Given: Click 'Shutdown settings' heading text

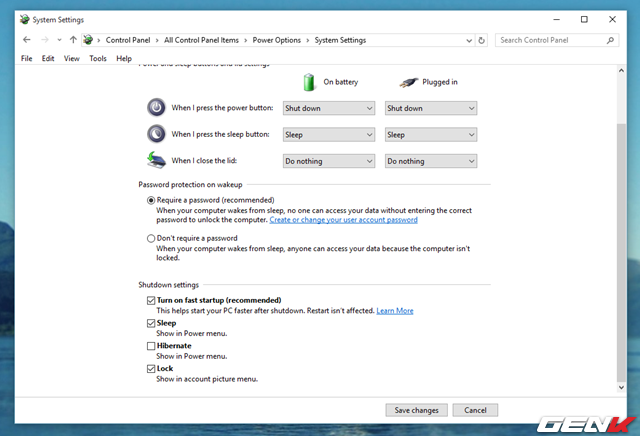Looking at the screenshot, I should pyautogui.click(x=168, y=285).
